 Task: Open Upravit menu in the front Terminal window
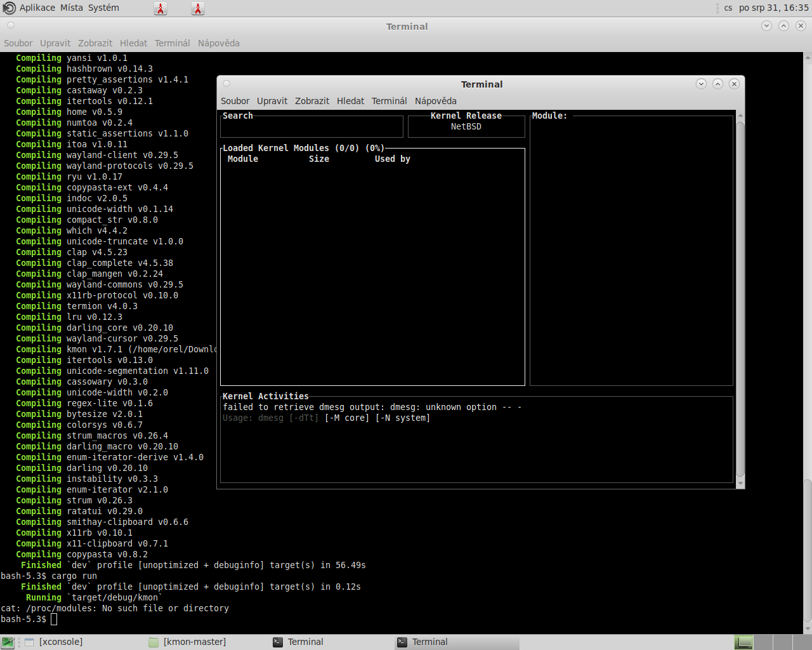272,101
